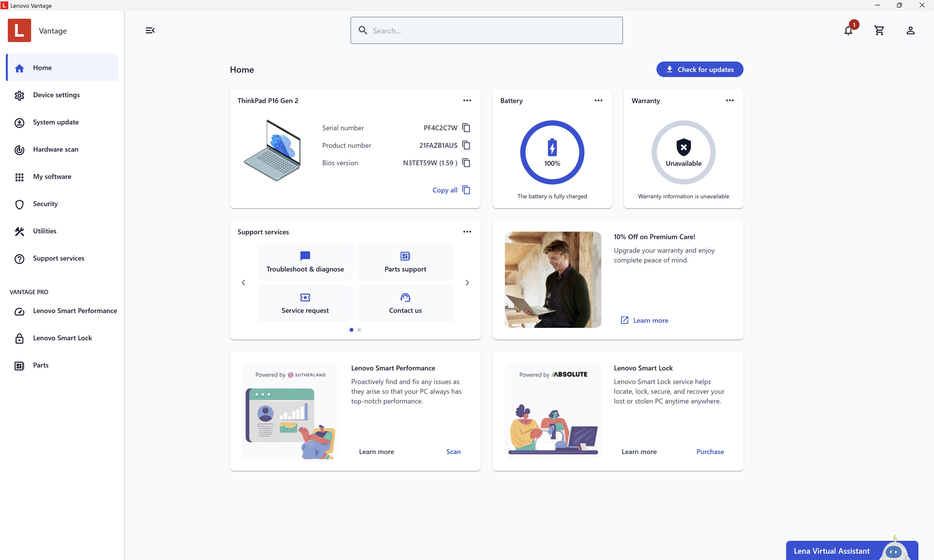The image size is (934, 560).
Task: Open Warranty card three-dot menu
Action: pos(730,100)
